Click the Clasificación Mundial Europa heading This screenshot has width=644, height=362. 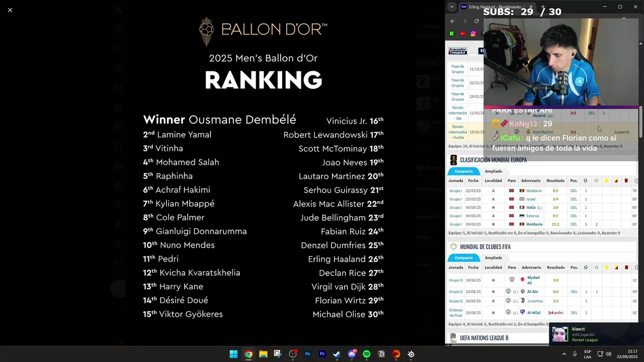coord(493,160)
